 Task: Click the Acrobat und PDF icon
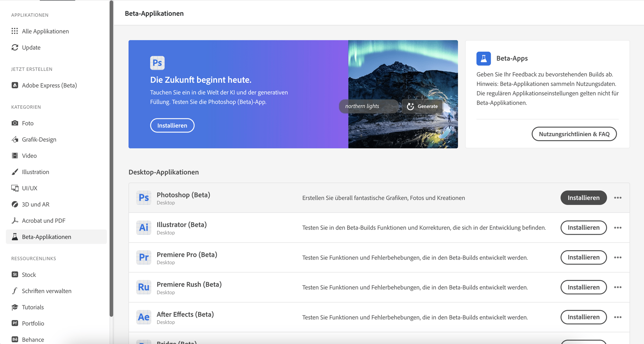point(15,220)
